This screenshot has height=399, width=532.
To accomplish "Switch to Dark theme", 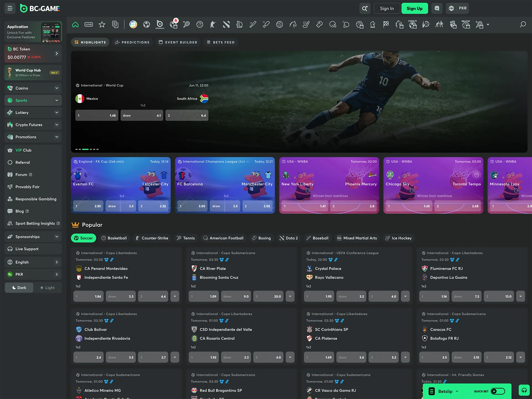I will point(19,288).
